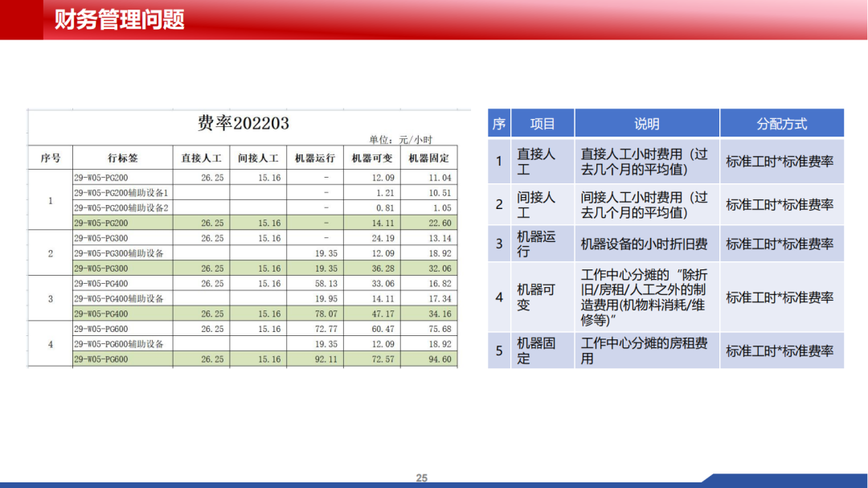
Task: Select the 机器固定 column header in rate table
Action: [428, 158]
